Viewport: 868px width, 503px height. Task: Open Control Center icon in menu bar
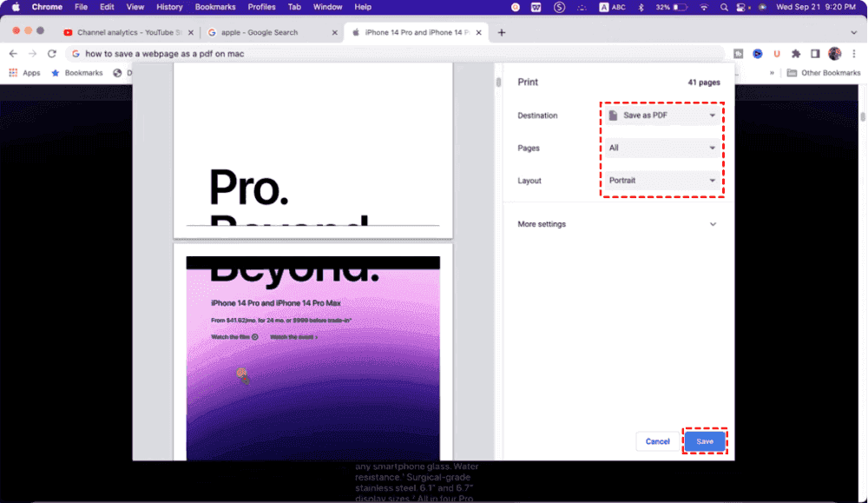coord(742,7)
